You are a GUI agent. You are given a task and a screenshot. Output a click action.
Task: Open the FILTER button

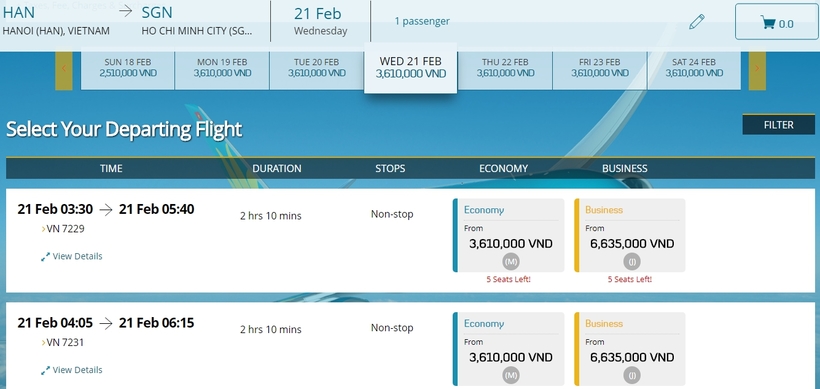tap(779, 125)
